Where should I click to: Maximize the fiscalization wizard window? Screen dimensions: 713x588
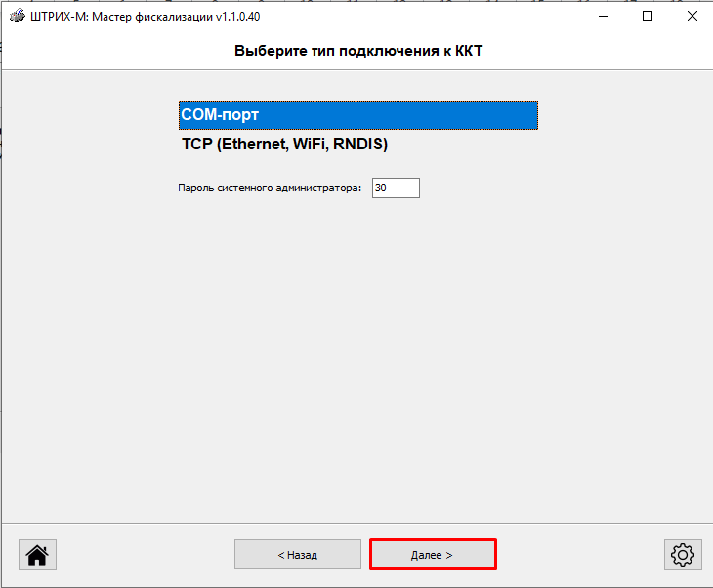coord(647,17)
